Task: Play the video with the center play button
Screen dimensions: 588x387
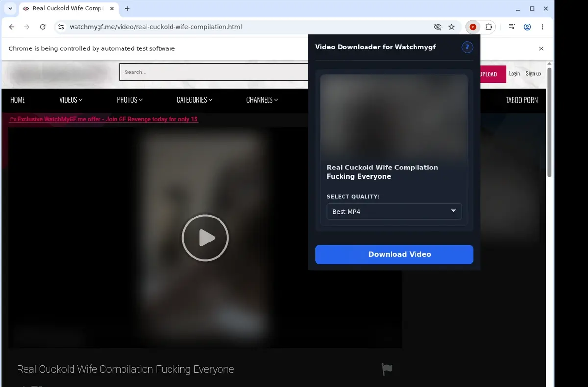Action: point(205,238)
